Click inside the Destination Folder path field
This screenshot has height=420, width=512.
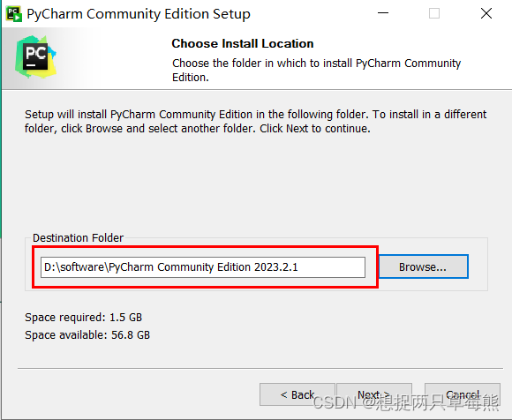pos(203,267)
